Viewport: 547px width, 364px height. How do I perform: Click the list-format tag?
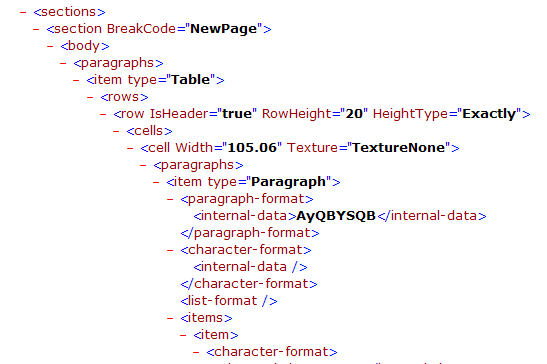click(229, 301)
